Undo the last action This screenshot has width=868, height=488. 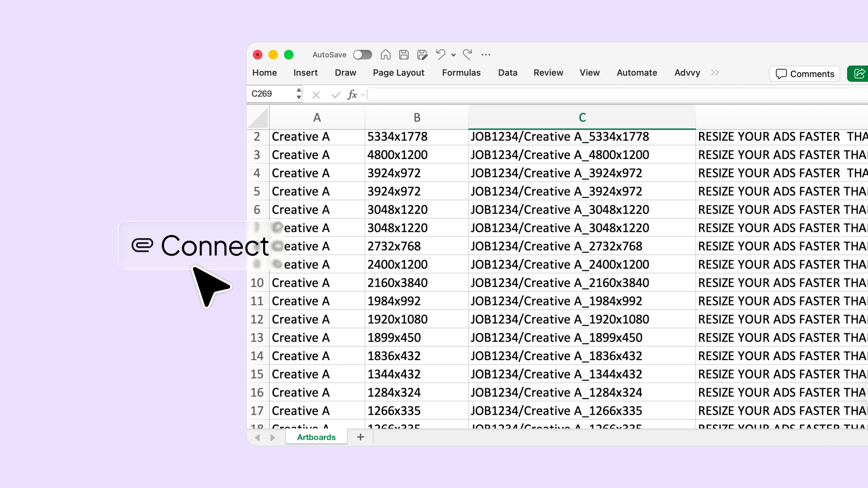[x=441, y=55]
